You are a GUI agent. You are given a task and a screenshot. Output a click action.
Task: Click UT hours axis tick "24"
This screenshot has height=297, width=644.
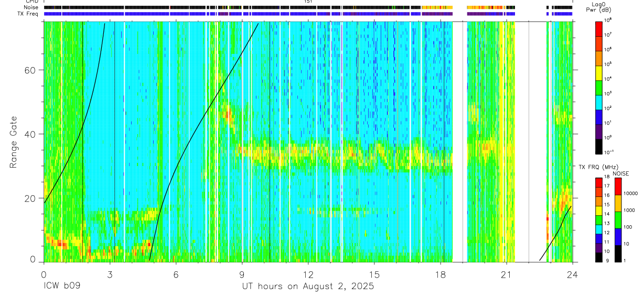[x=573, y=274]
